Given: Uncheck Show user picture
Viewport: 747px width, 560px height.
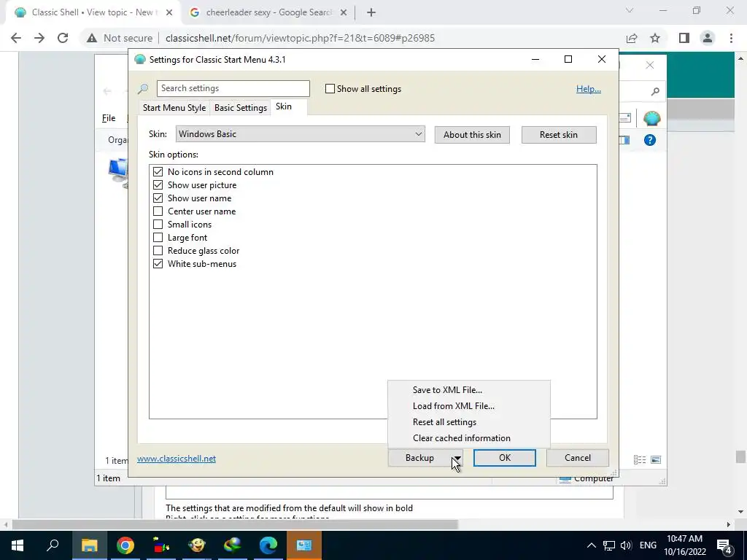Looking at the screenshot, I should 158,184.
